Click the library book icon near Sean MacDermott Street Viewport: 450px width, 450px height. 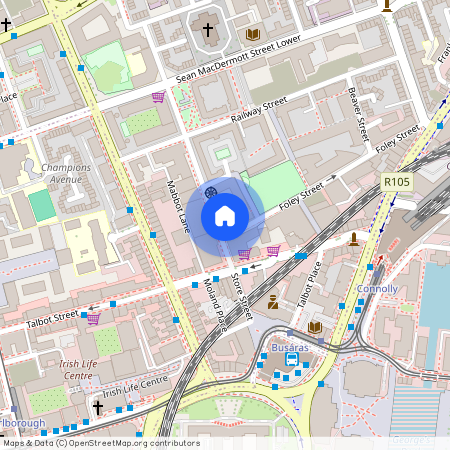(253, 34)
